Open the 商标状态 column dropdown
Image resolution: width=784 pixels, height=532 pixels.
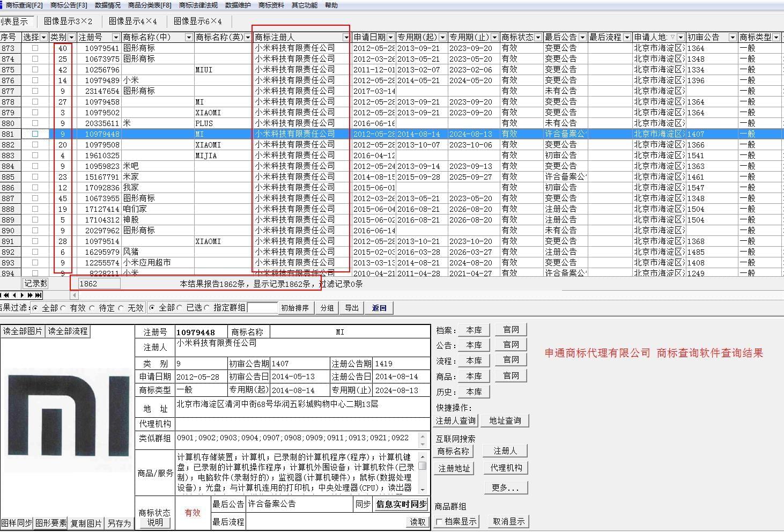click(538, 37)
